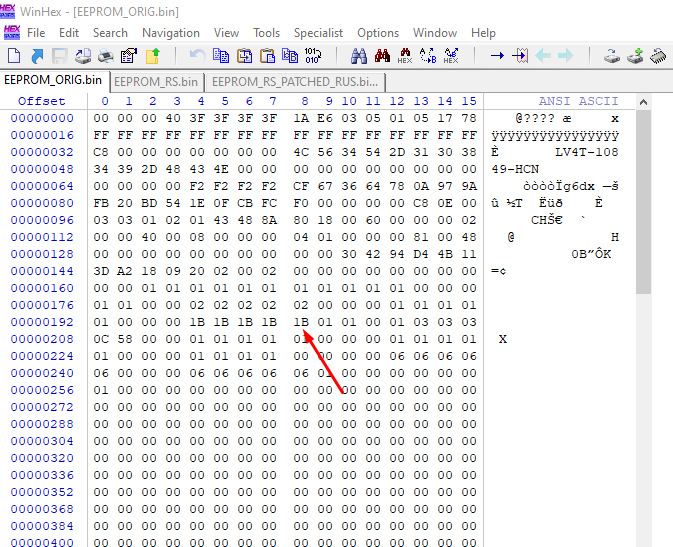The image size is (673, 547).
Task: Open the Window menu
Action: pyautogui.click(x=435, y=33)
